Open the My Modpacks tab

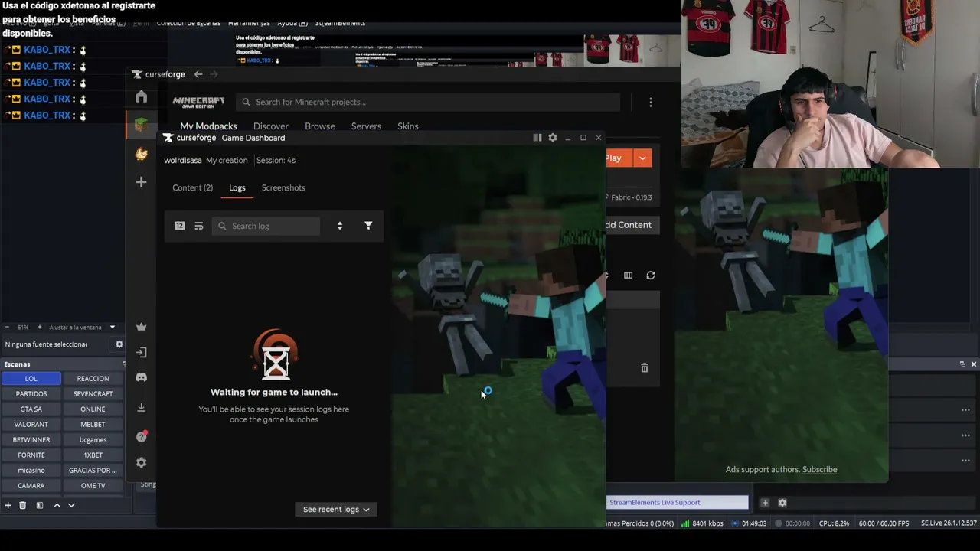pyautogui.click(x=208, y=126)
